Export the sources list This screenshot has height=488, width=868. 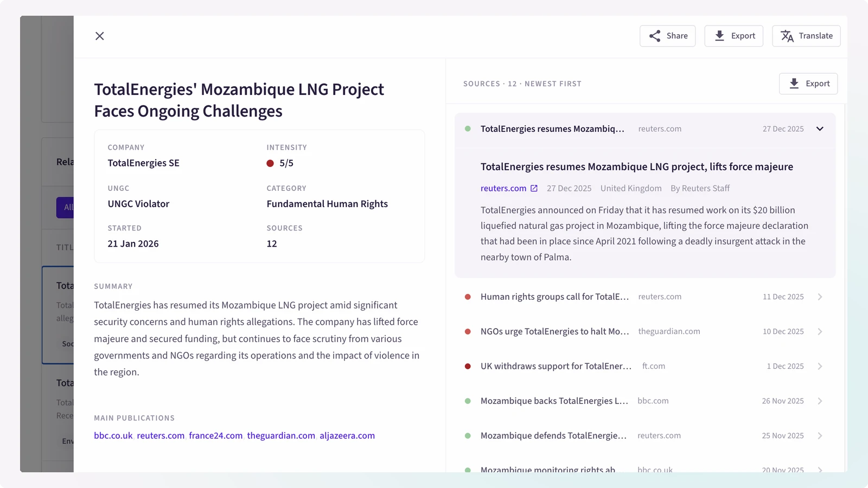pos(808,84)
